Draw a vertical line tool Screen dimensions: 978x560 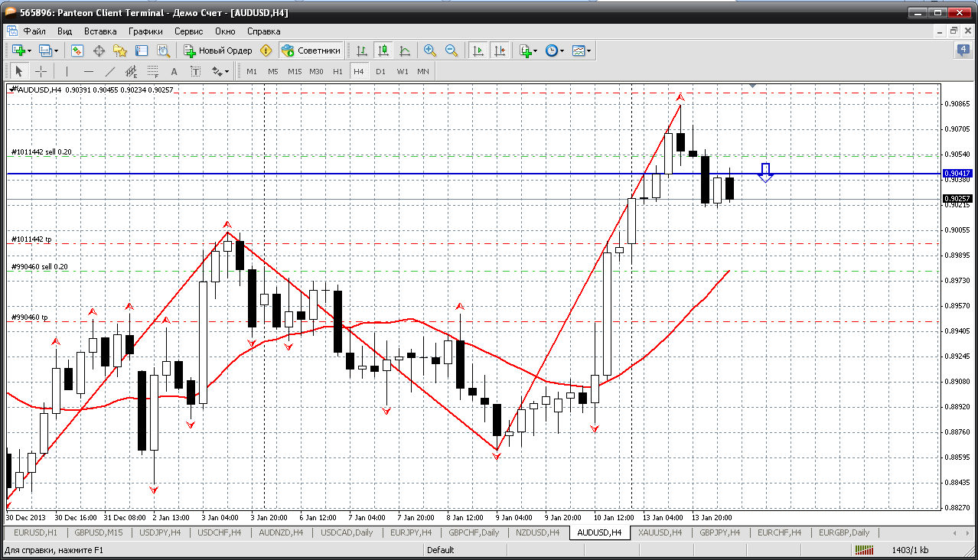click(67, 71)
